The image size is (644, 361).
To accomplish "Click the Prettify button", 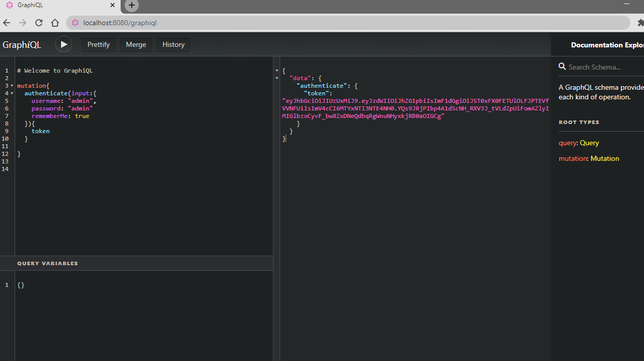I will [98, 44].
